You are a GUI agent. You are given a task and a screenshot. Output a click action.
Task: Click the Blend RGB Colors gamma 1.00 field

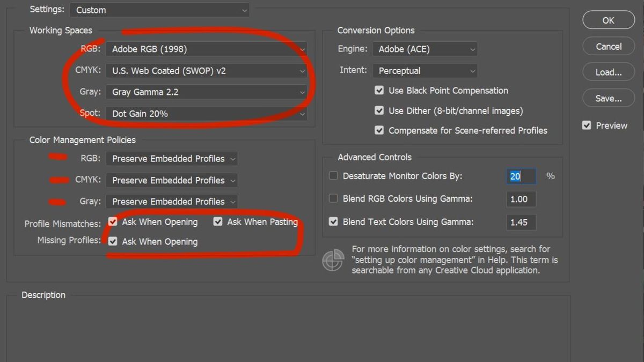(521, 199)
